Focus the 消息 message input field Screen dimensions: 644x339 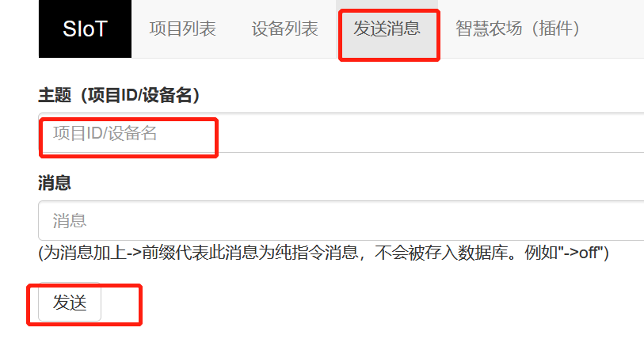tap(341, 221)
